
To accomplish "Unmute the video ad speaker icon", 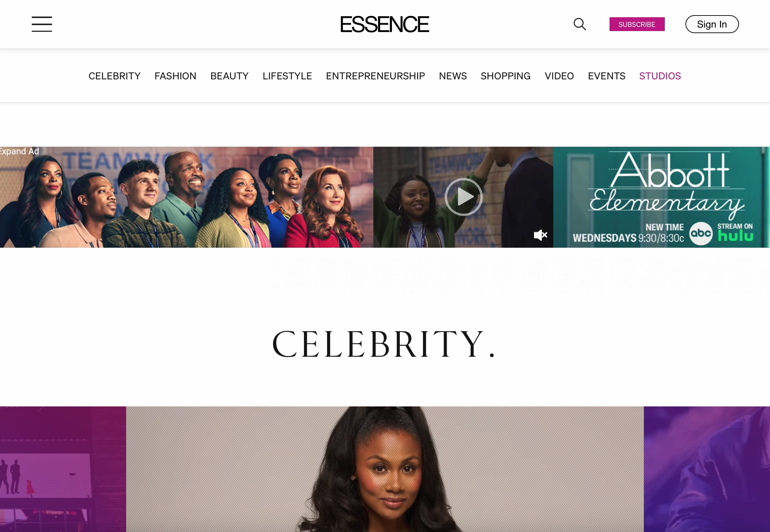I will tap(540, 235).
